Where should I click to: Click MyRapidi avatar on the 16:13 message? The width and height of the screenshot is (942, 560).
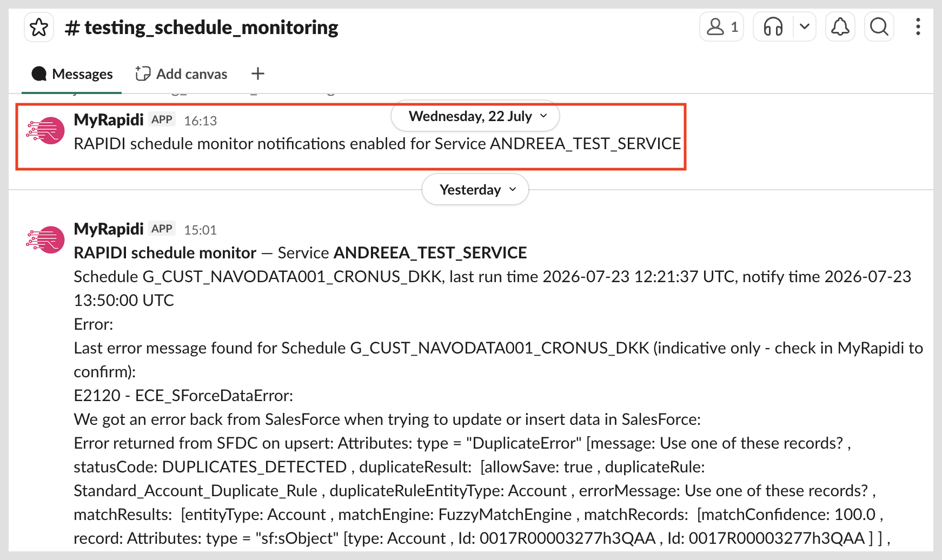point(45,130)
